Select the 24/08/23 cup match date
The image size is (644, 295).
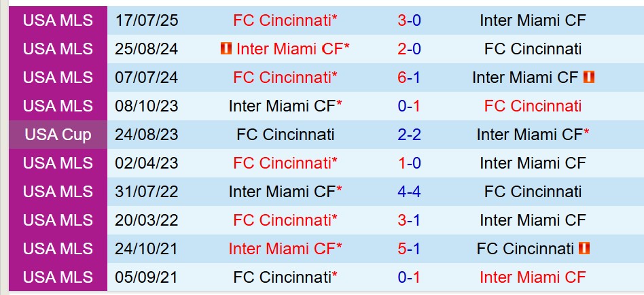pos(147,135)
